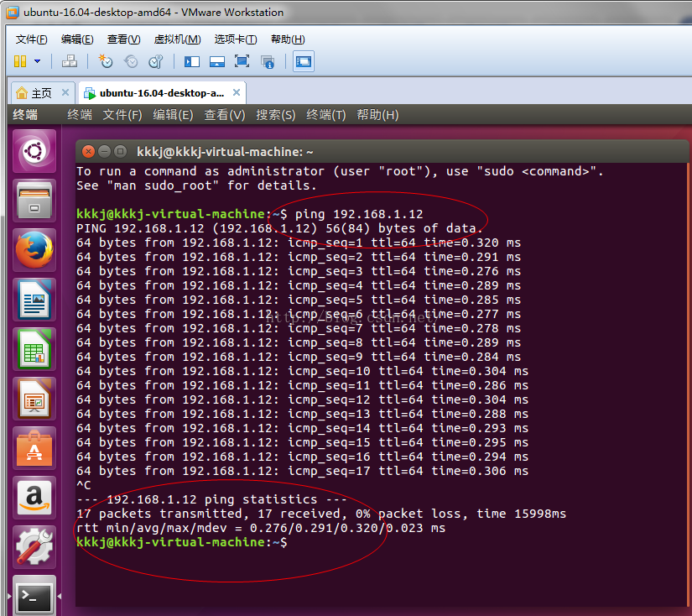Launch LibreOffice Calc

coord(34,349)
